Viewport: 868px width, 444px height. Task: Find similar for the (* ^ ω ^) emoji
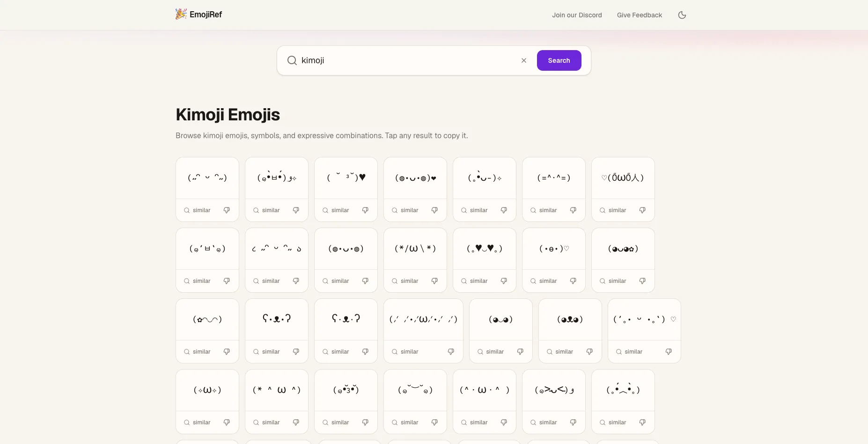(266, 422)
